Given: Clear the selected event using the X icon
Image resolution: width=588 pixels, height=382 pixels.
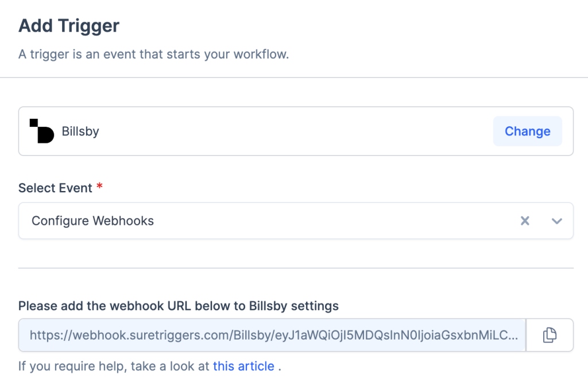Looking at the screenshot, I should [x=524, y=221].
